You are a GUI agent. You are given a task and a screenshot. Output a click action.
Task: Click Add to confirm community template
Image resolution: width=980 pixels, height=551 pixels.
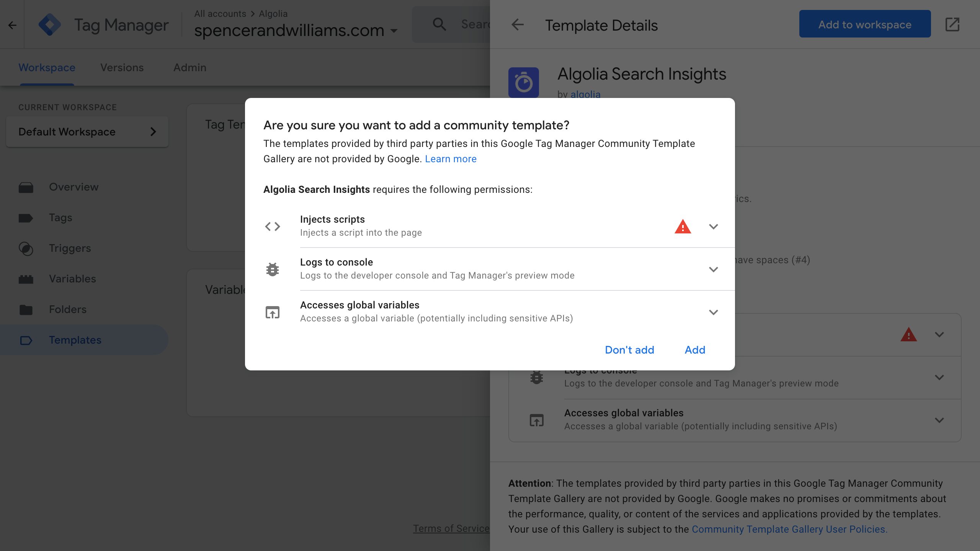[694, 350]
